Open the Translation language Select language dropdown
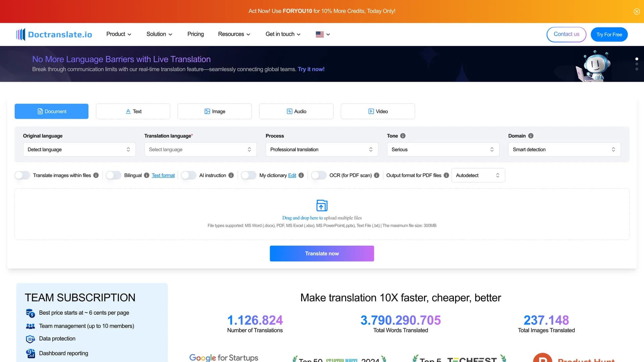Screen dimensions: 644x362 point(201,149)
